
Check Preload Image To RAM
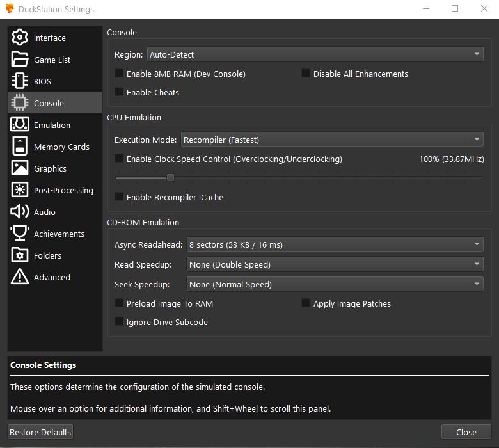click(119, 303)
